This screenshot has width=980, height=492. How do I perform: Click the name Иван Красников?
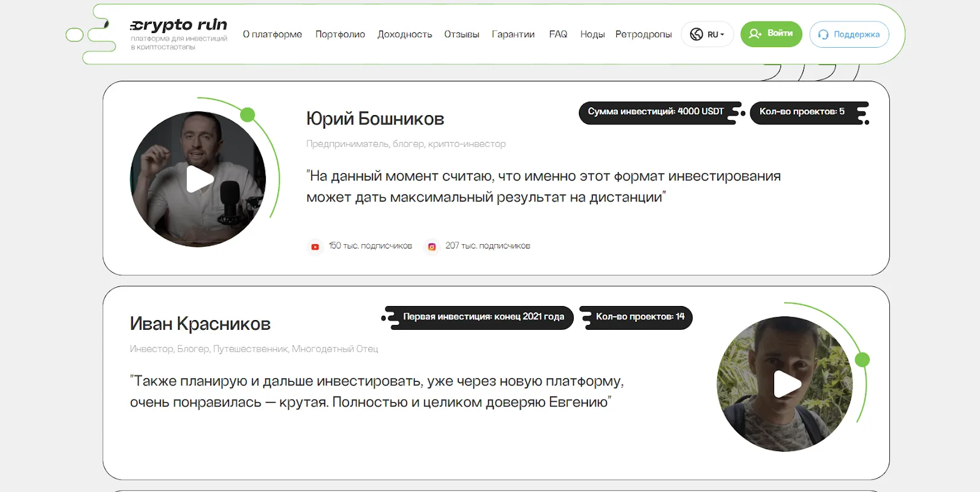200,324
